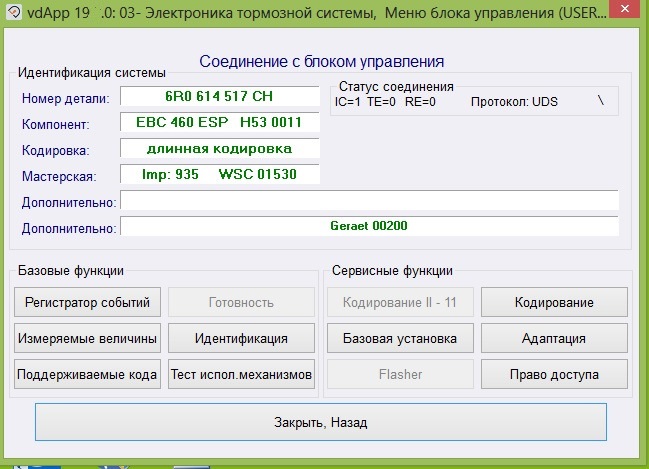Image resolution: width=649 pixels, height=469 pixels.
Task: Click the длинная кодировка coding field
Action: click(x=220, y=148)
